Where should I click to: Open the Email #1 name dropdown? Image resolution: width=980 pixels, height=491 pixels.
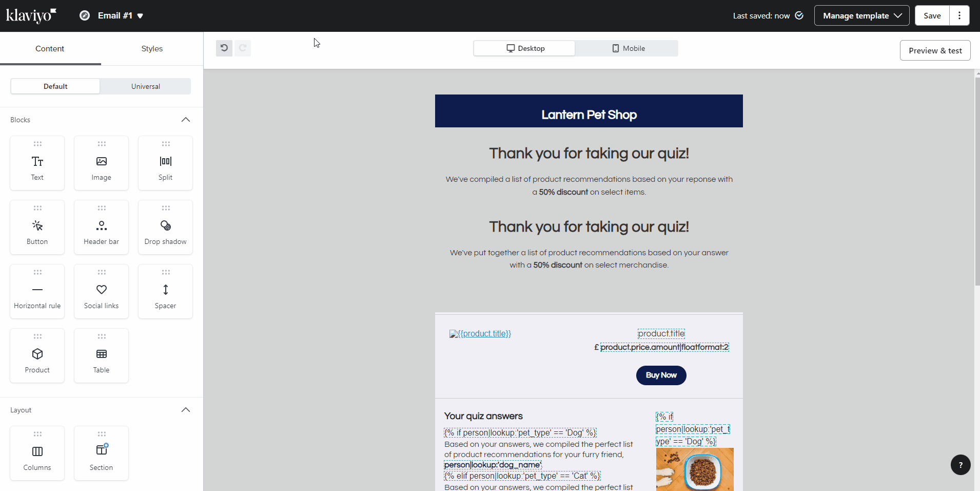pos(121,15)
